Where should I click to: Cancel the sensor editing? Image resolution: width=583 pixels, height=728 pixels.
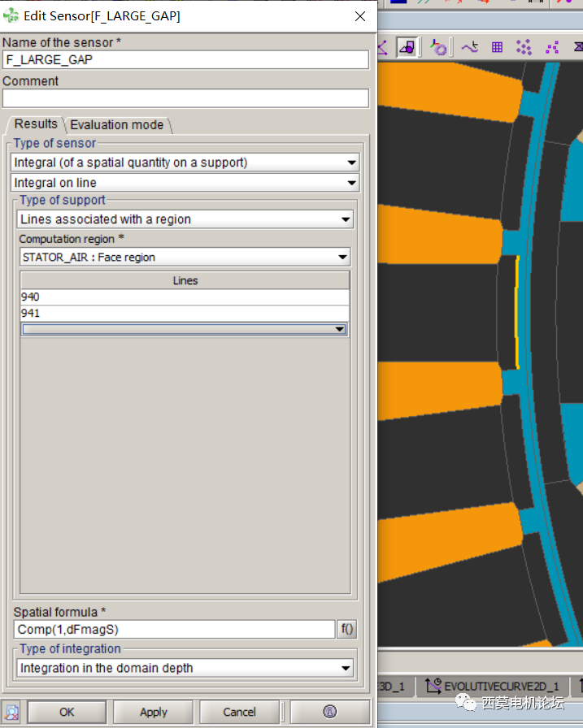click(x=239, y=712)
